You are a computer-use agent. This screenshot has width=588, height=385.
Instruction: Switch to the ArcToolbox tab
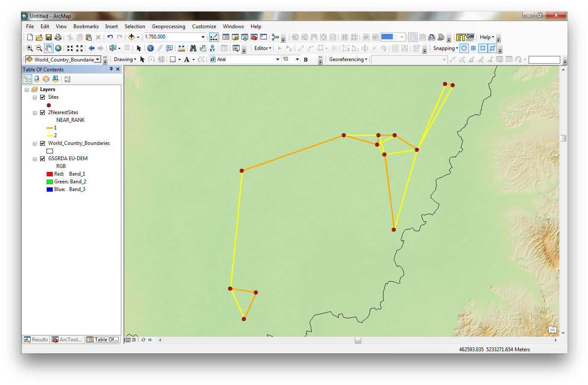[x=67, y=339]
